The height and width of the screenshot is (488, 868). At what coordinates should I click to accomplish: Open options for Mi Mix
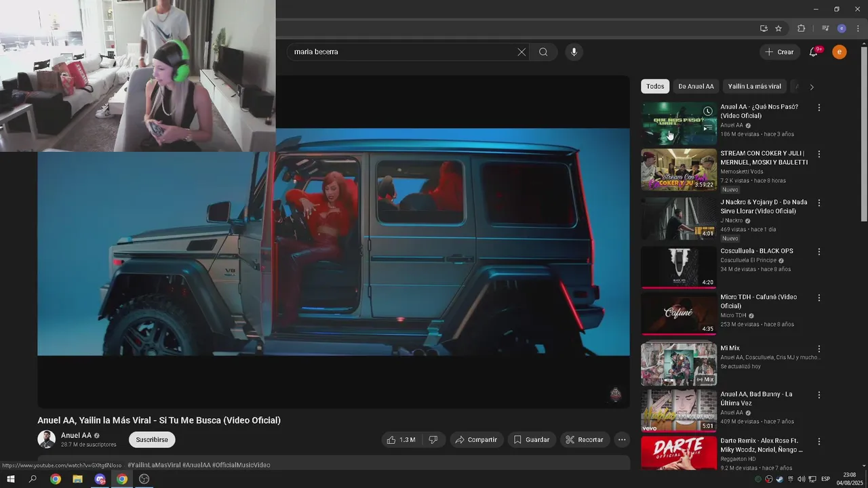[819, 348]
